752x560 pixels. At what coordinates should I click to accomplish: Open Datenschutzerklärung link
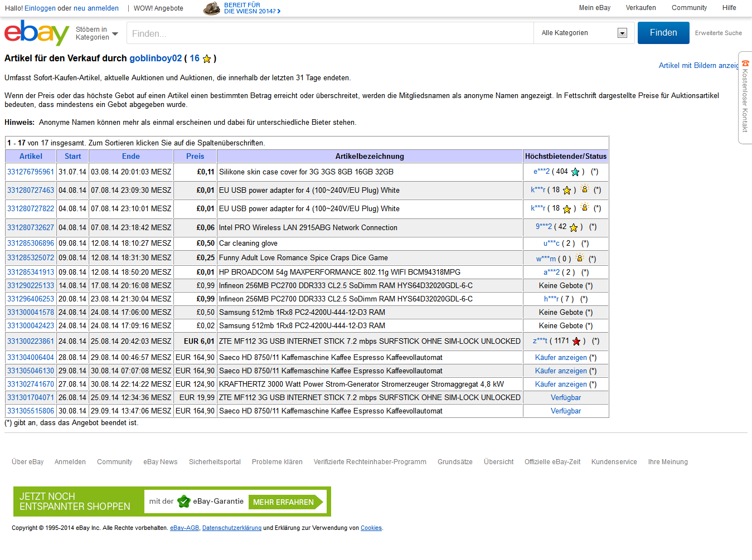(232, 528)
